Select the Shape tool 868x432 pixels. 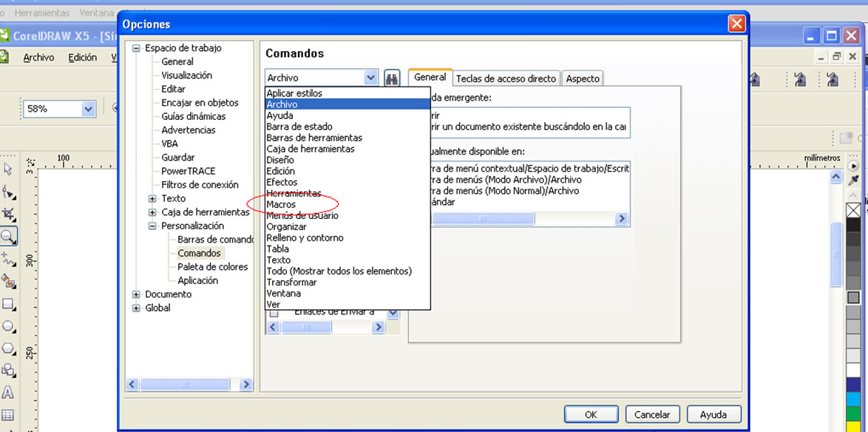[x=7, y=194]
